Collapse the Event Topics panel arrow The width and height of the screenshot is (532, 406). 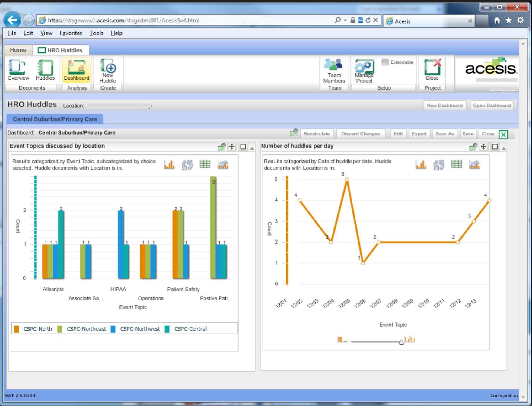click(252, 148)
